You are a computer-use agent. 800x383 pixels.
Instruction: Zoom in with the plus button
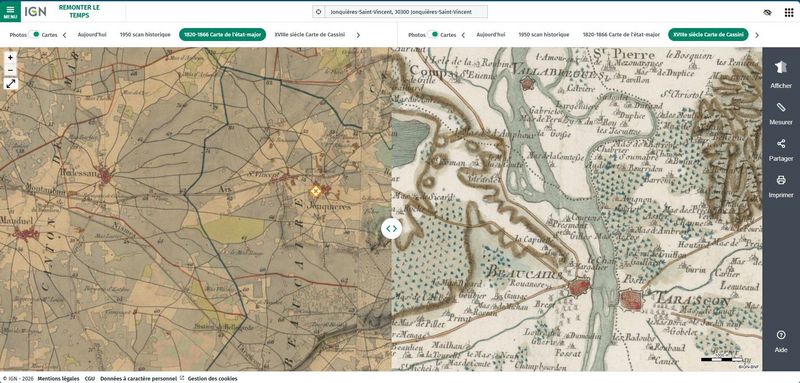[11, 58]
